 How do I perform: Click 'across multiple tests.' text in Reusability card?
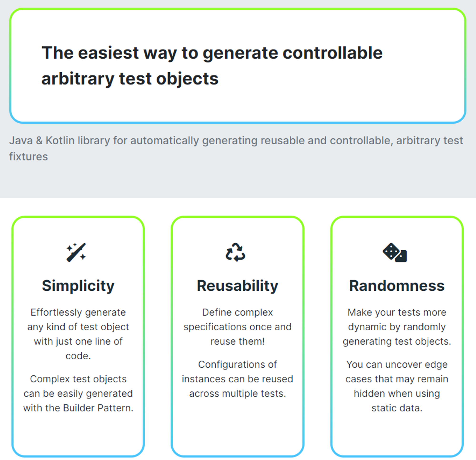(x=238, y=393)
